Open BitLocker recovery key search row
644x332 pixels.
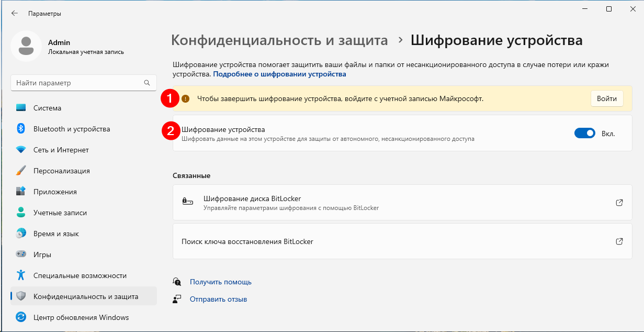coord(402,241)
